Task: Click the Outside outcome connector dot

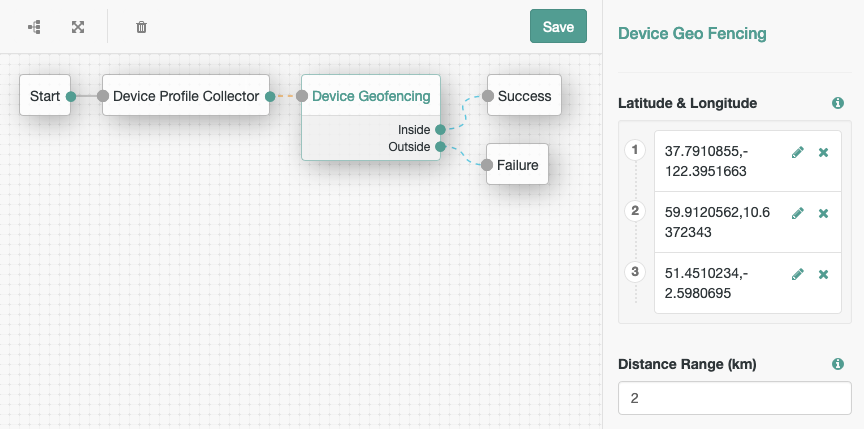Action: [440, 146]
